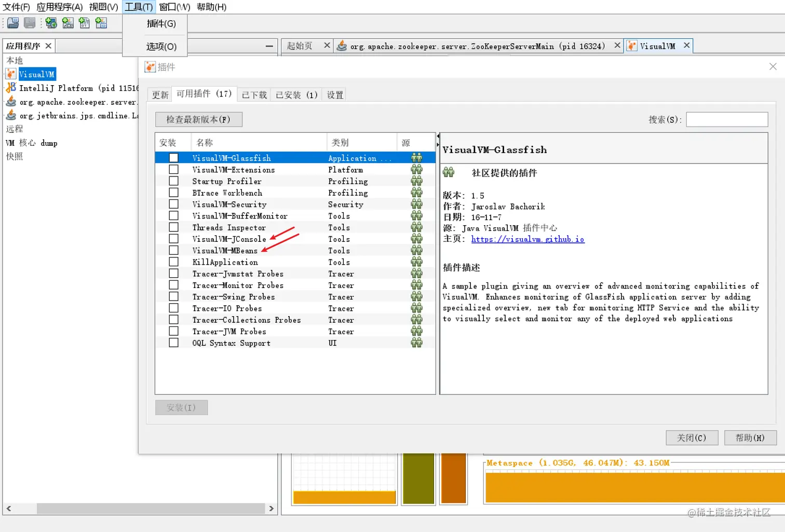785x532 pixels.
Task: Click community icon in plugin details pane
Action: pos(449,172)
